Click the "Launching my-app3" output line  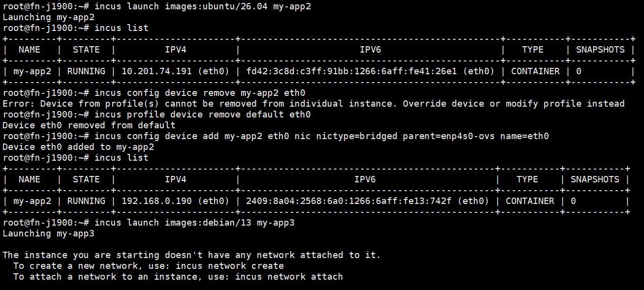48,233
